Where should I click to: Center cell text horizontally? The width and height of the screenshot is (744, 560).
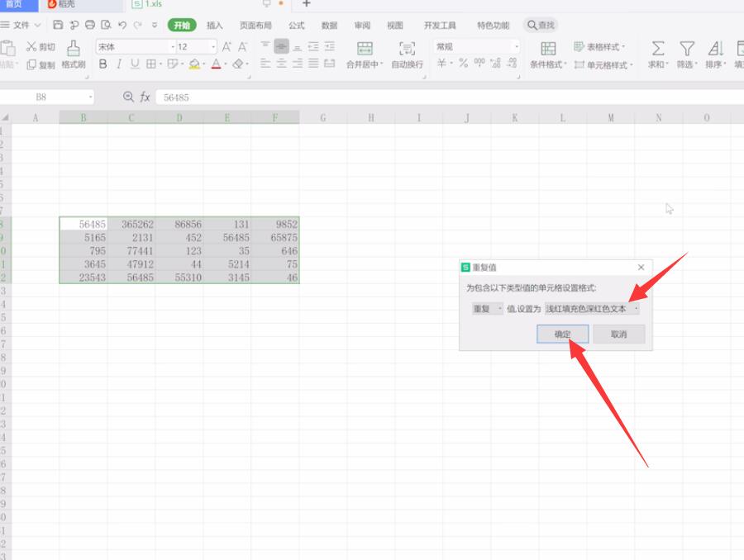[x=281, y=63]
